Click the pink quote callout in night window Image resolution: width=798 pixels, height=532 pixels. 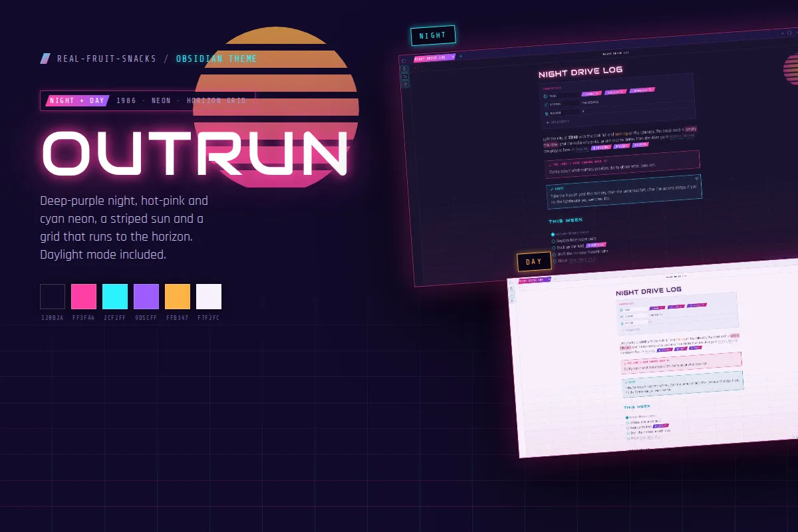tap(622, 164)
